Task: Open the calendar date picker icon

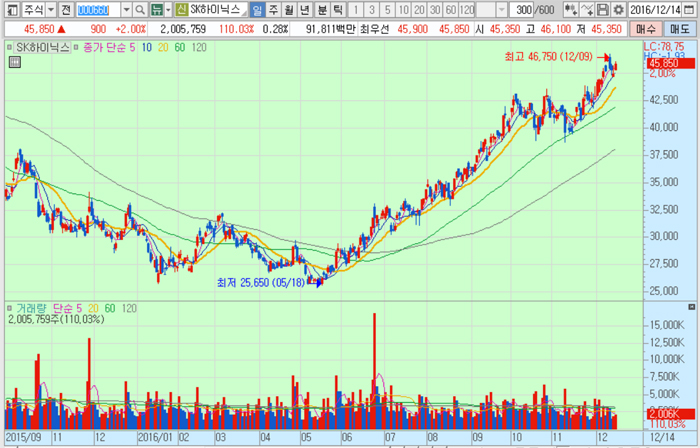Action: coord(690,9)
